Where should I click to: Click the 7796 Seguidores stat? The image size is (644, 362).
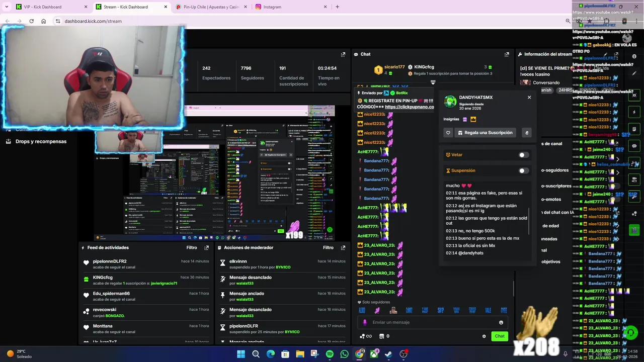[252, 73]
